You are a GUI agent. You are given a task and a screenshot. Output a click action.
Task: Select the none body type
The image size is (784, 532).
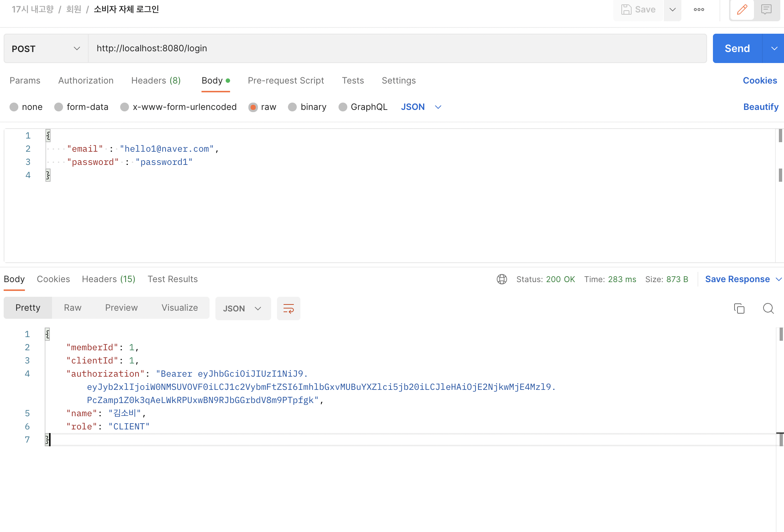[26, 107]
